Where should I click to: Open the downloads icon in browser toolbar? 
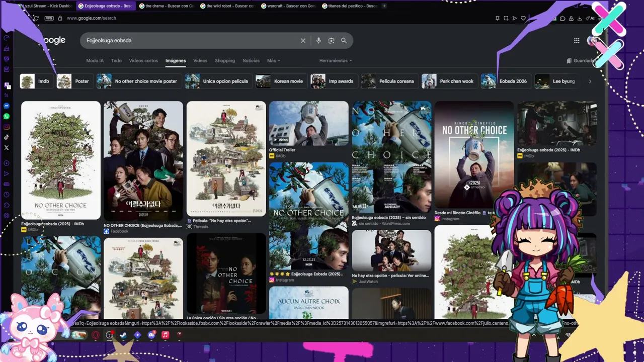[x=580, y=18]
